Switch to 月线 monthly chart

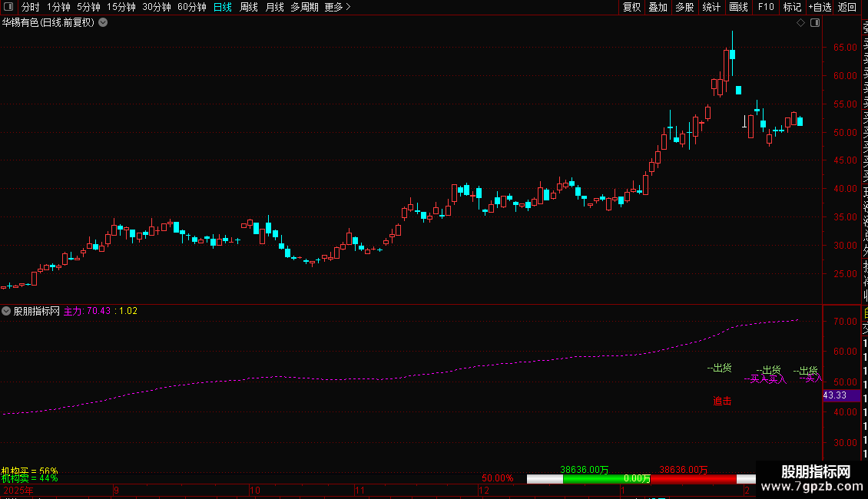tap(274, 7)
